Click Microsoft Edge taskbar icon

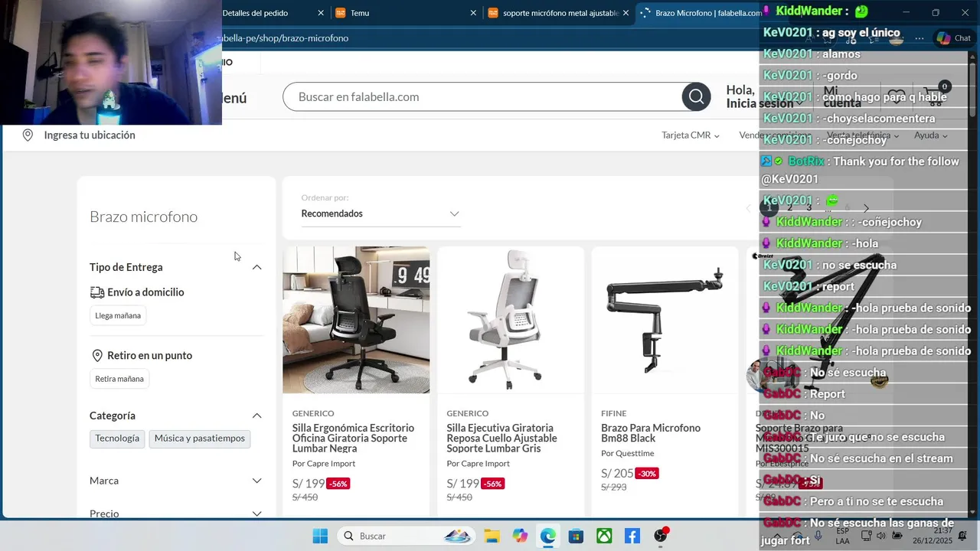click(x=548, y=536)
